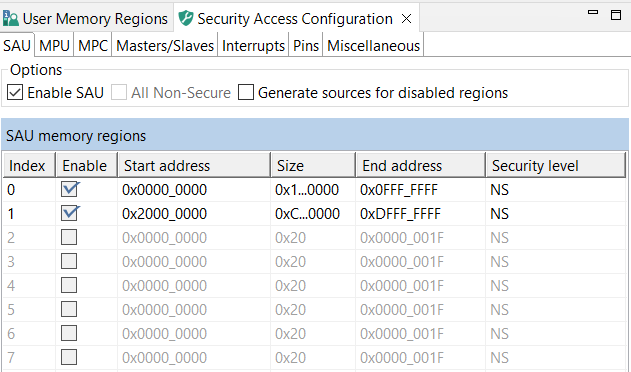This screenshot has height=372, width=631.
Task: Open the MPU tab
Action: click(54, 45)
